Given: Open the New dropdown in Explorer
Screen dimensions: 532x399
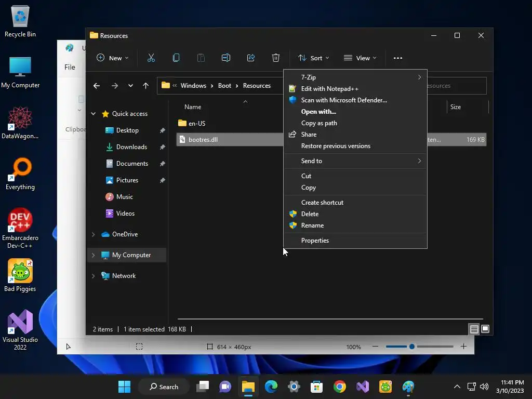Looking at the screenshot, I should click(x=113, y=58).
